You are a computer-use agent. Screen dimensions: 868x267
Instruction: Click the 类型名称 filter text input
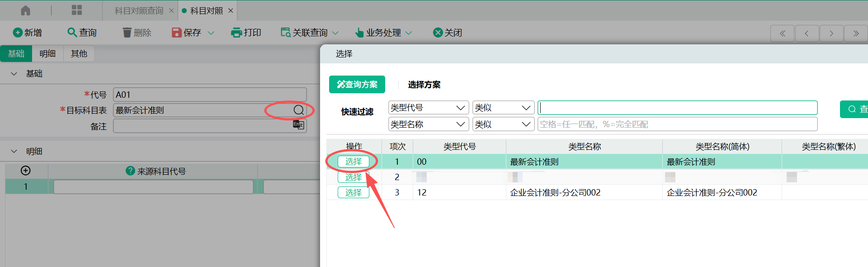pyautogui.click(x=677, y=124)
